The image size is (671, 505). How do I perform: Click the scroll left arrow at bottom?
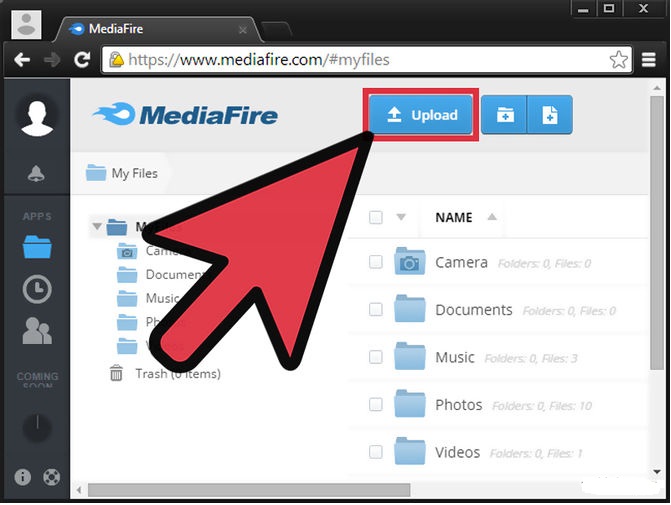(79, 490)
